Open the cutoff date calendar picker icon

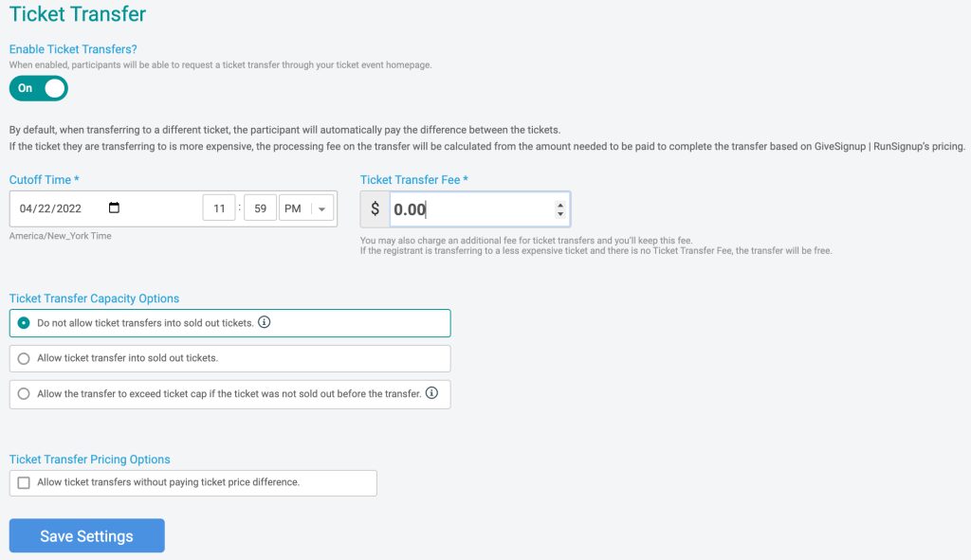(x=114, y=208)
